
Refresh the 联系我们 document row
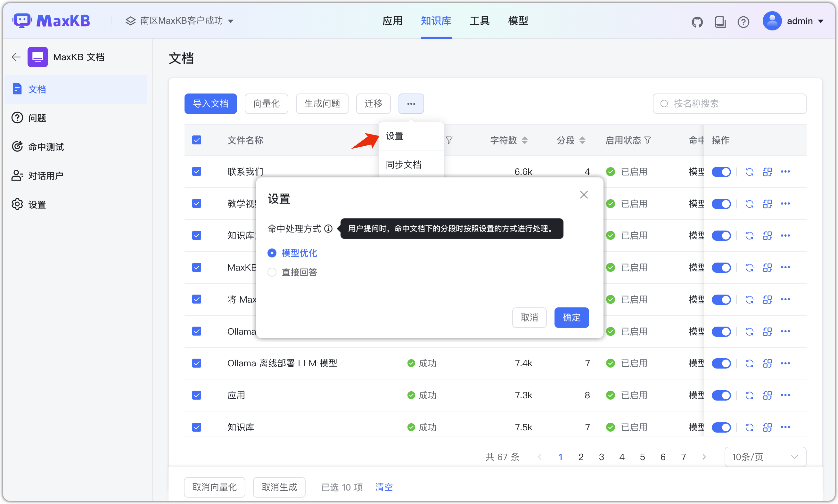(x=749, y=172)
